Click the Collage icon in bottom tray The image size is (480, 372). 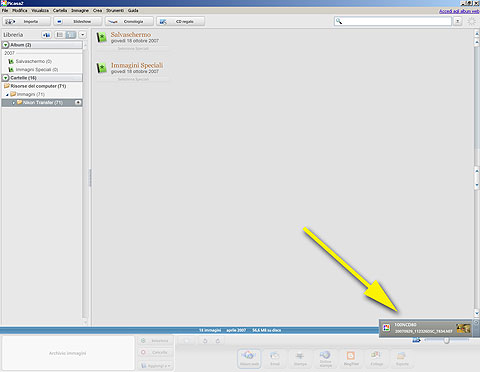coord(376,358)
